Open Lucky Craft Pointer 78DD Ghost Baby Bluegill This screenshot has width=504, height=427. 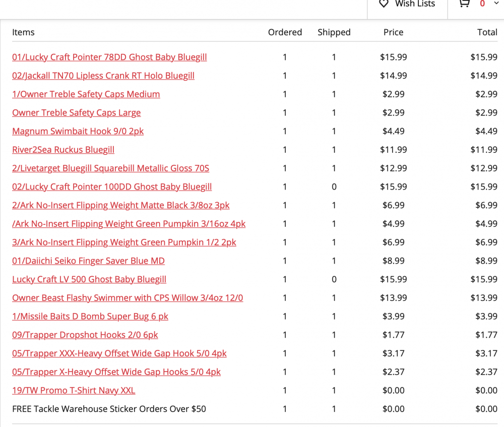109,57
